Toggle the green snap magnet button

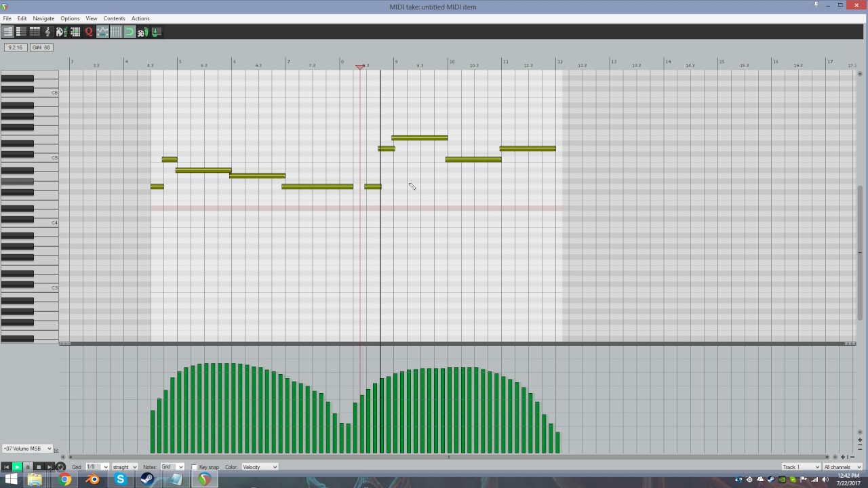pos(129,32)
